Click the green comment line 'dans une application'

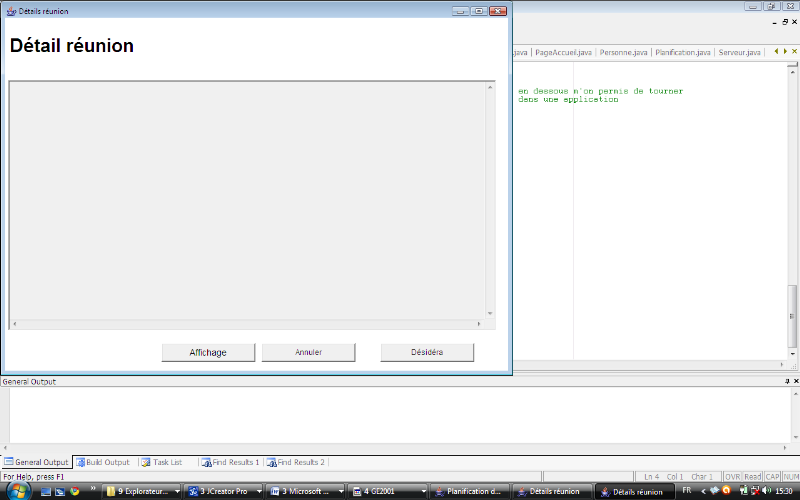click(568, 99)
